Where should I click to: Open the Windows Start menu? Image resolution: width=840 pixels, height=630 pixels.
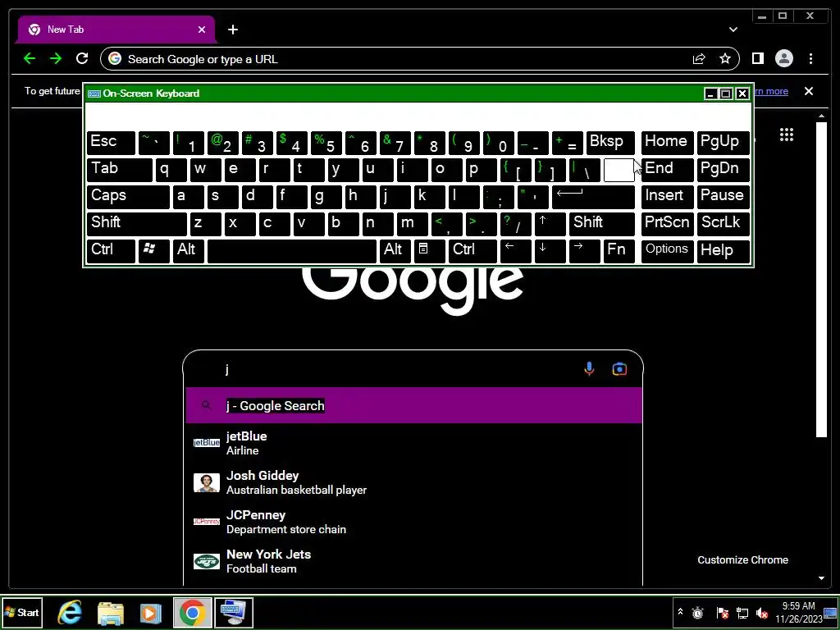tap(22, 612)
